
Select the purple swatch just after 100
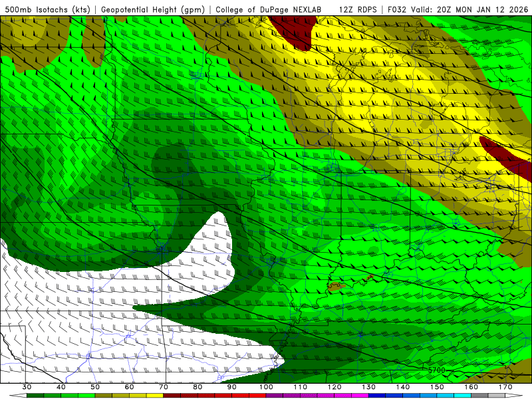[275, 396]
